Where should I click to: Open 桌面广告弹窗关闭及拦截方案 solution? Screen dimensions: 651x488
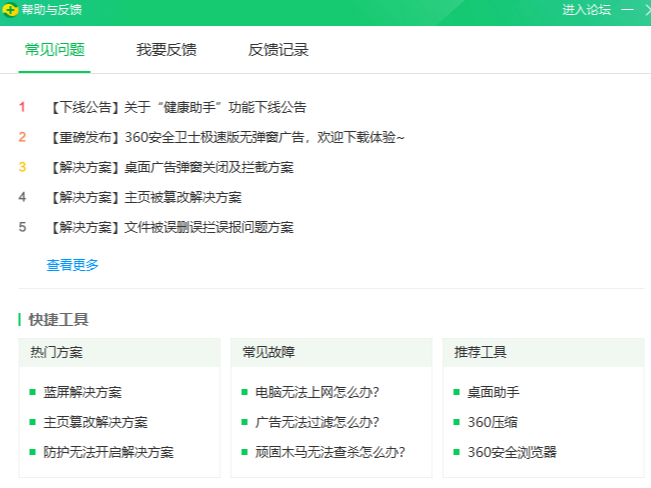coord(170,167)
